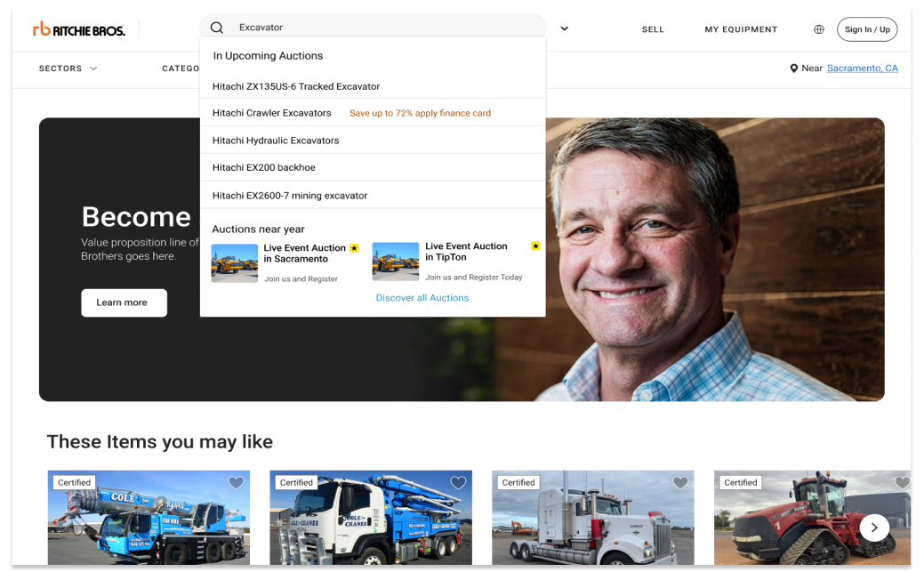Screen dimensions: 924x572
Task: Open the concrete pump truck listing image
Action: click(371, 518)
